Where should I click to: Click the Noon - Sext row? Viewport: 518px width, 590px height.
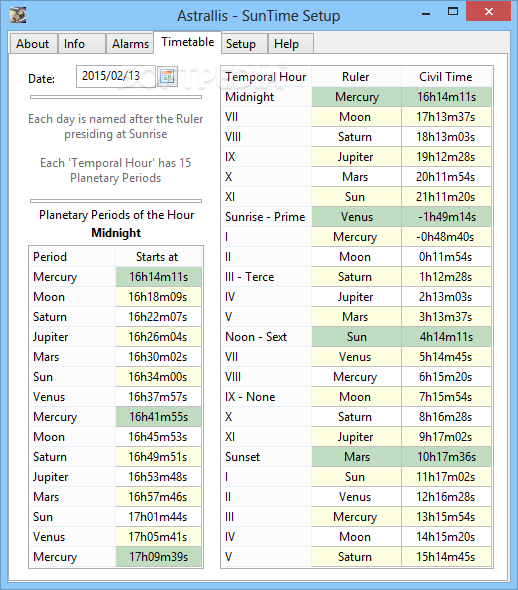click(356, 337)
